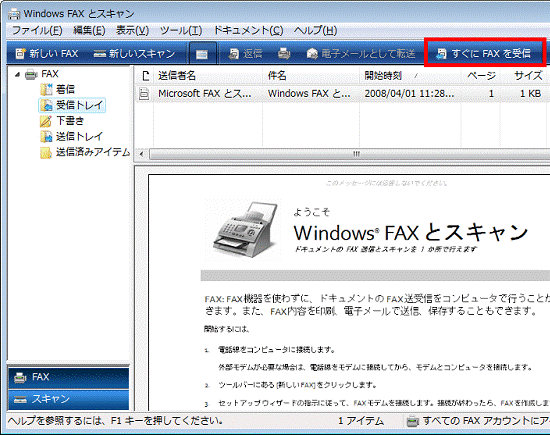This screenshot has width=550, height=435.
Task: Click the FAX tree printer icon
Action: tap(31, 74)
